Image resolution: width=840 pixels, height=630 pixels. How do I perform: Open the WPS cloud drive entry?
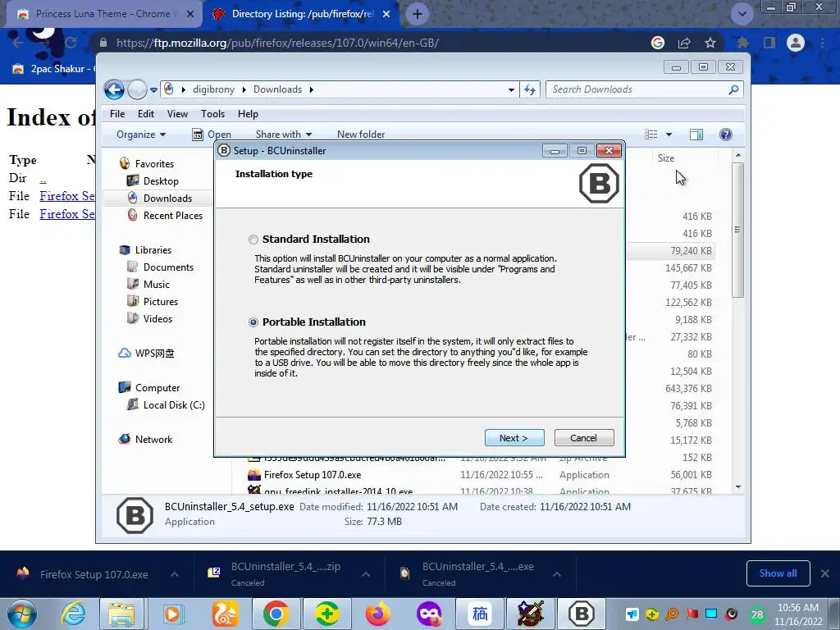pos(154,354)
